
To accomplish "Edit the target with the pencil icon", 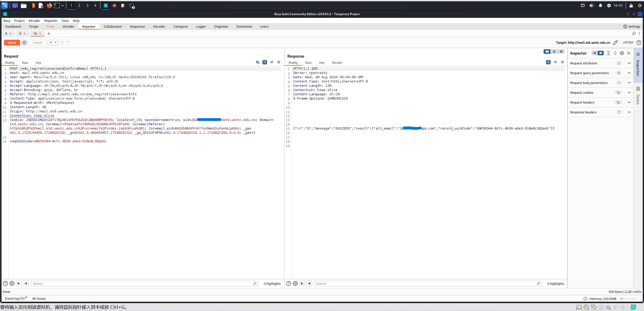I will (x=615, y=42).
